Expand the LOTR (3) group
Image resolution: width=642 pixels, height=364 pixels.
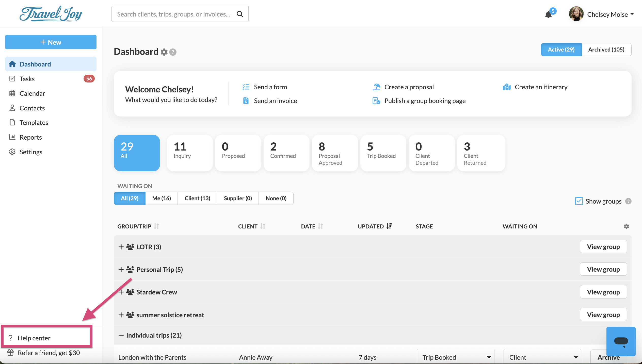pyautogui.click(x=121, y=247)
